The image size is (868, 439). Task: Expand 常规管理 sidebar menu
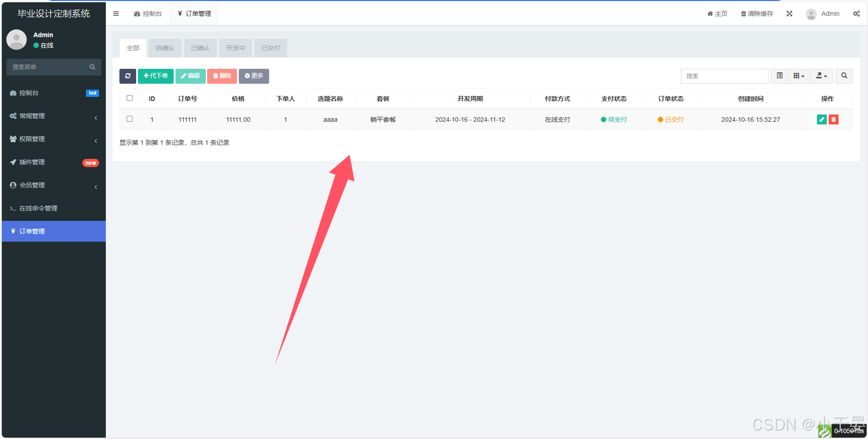click(x=54, y=116)
